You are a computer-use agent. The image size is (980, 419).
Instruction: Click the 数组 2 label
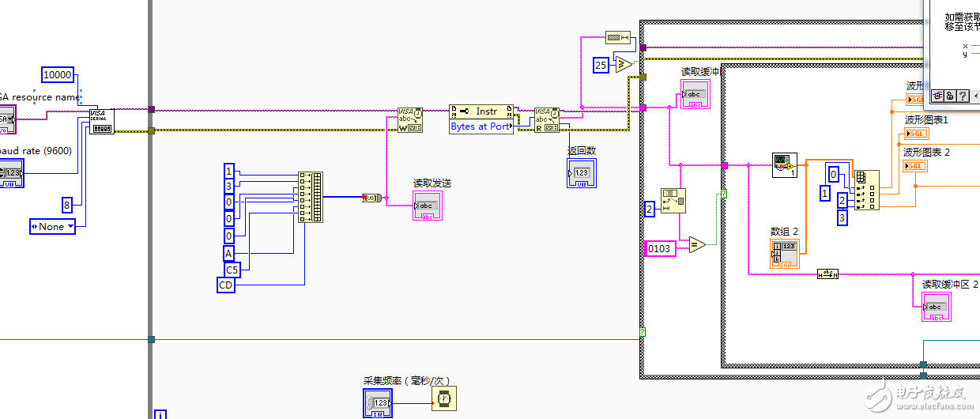[x=785, y=232]
